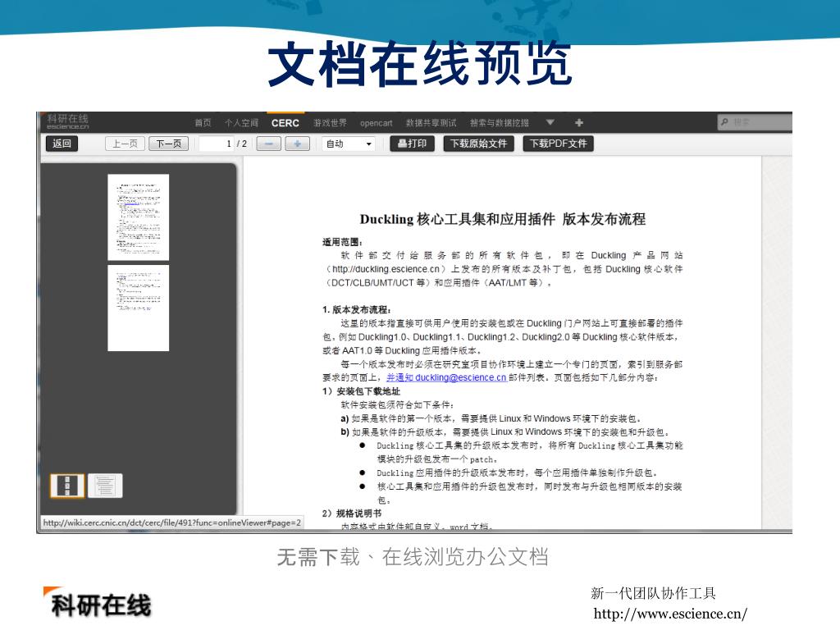Select page 1 thumbnail
The width and height of the screenshot is (840, 630).
coord(138,217)
